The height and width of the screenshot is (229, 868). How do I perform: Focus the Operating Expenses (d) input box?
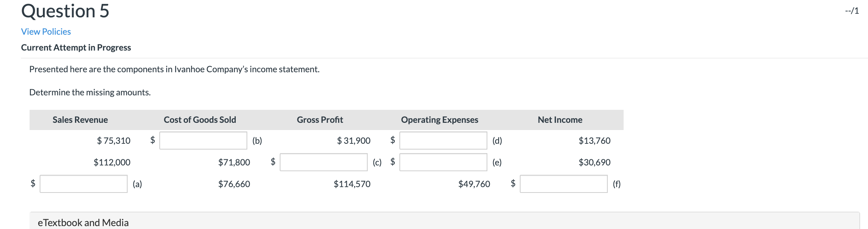click(x=443, y=141)
